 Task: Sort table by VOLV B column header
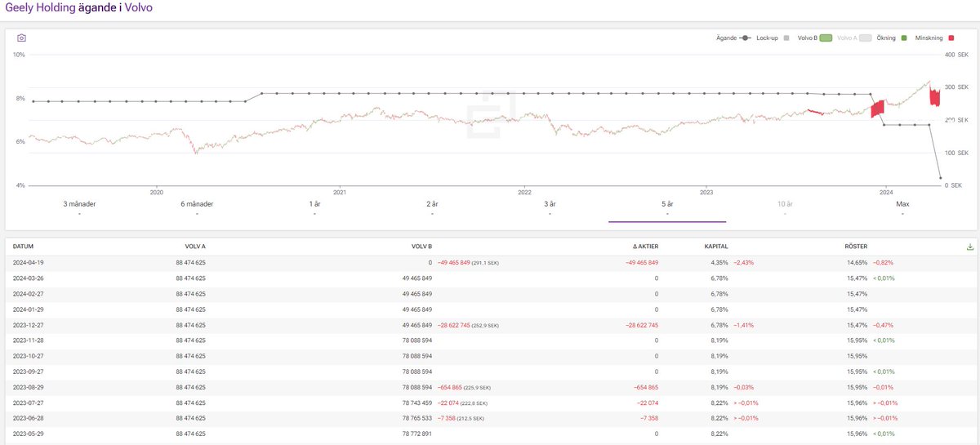(422, 246)
